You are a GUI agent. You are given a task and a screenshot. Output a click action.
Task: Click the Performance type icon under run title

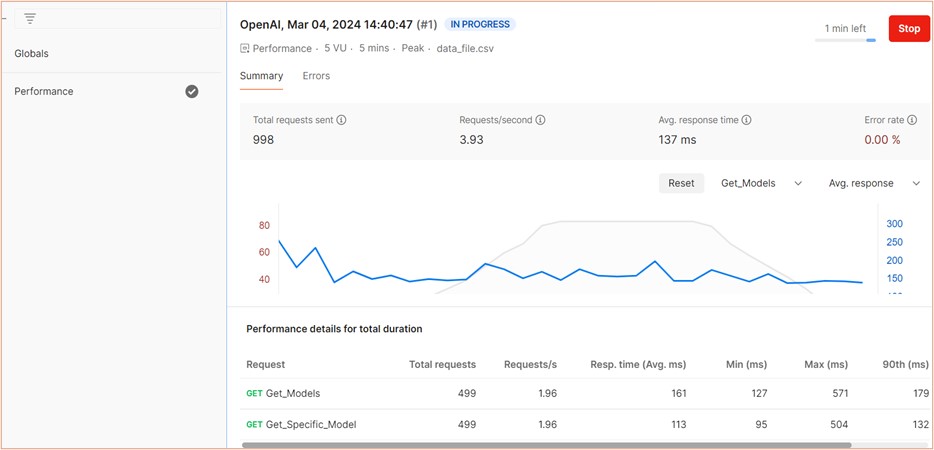pyautogui.click(x=244, y=48)
